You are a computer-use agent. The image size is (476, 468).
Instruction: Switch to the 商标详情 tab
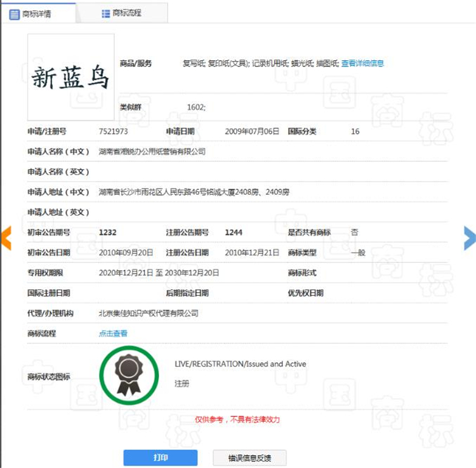click(37, 13)
